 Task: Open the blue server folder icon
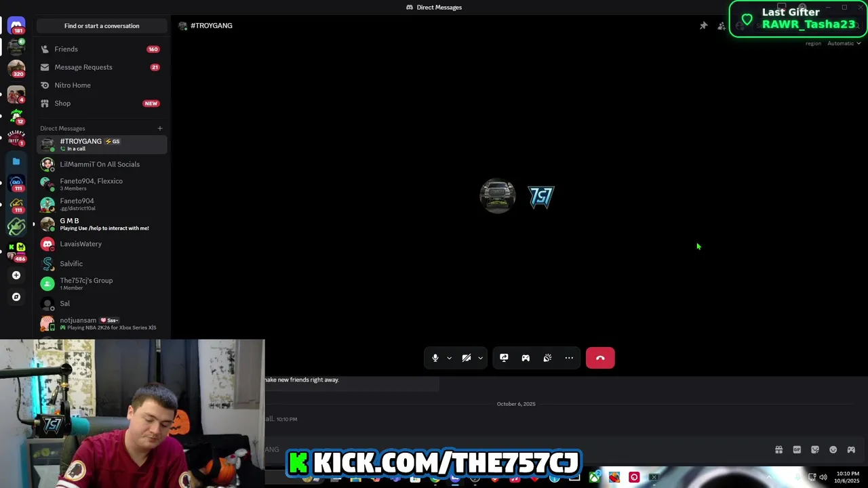click(16, 161)
